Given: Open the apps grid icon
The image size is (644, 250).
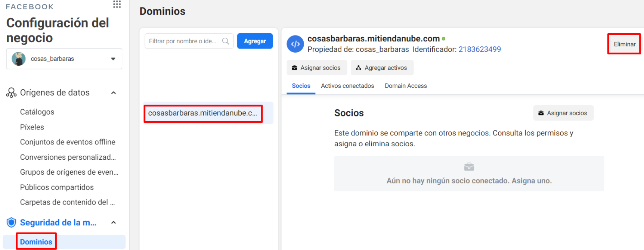Looking at the screenshot, I should click(117, 4).
